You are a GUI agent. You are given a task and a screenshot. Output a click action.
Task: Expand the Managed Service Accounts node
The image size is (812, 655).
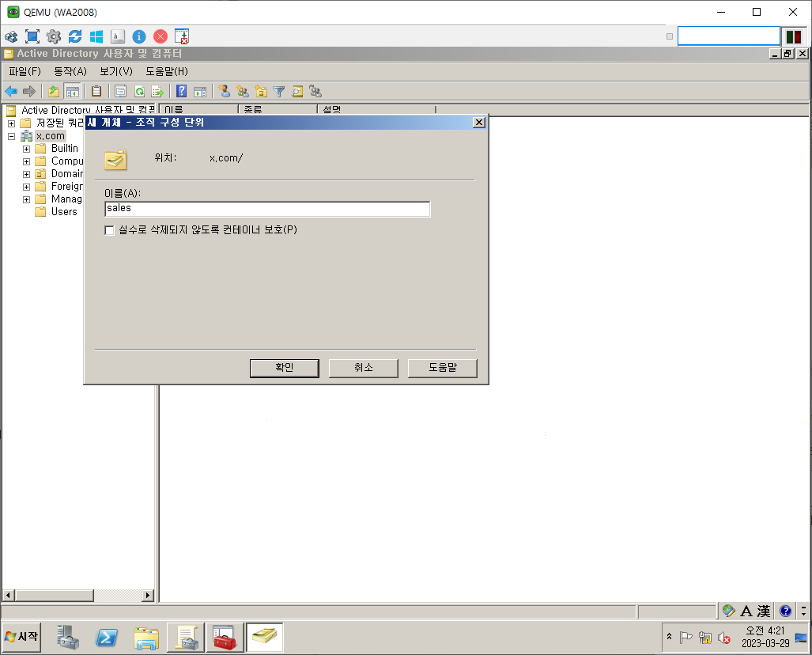[x=26, y=199]
